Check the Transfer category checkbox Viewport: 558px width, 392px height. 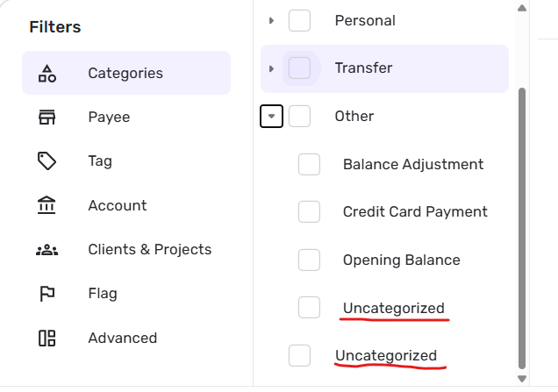point(299,68)
